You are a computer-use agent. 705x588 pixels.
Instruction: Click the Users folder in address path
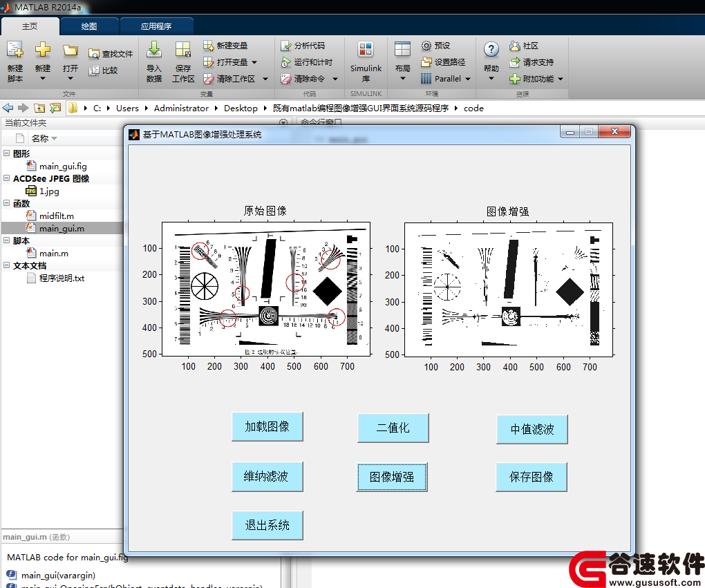pyautogui.click(x=127, y=108)
